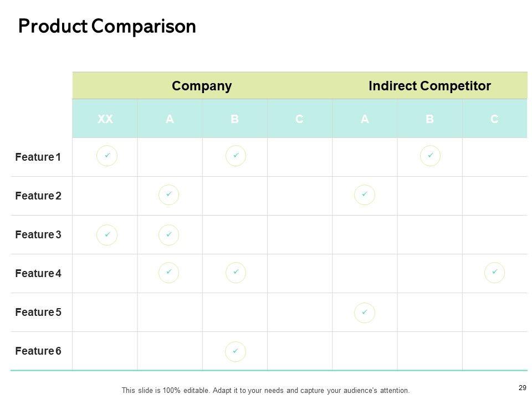Select the Feature 5 row label
The width and height of the screenshot is (532, 399).
(38, 312)
